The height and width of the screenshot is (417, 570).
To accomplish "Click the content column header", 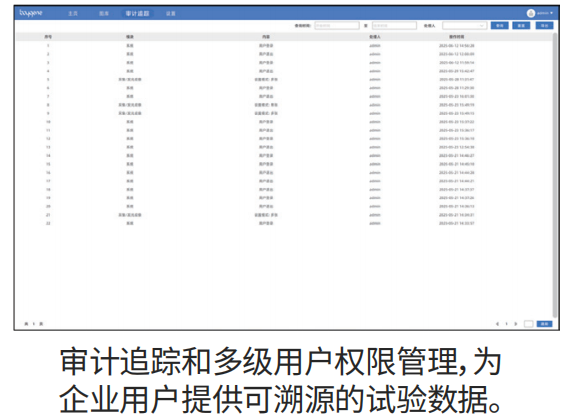I will click(x=266, y=37).
